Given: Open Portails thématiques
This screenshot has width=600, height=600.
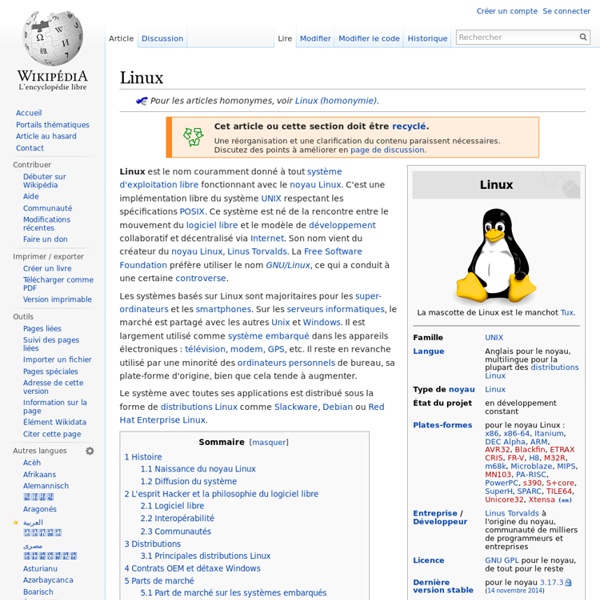Looking at the screenshot, I should tap(52, 125).
